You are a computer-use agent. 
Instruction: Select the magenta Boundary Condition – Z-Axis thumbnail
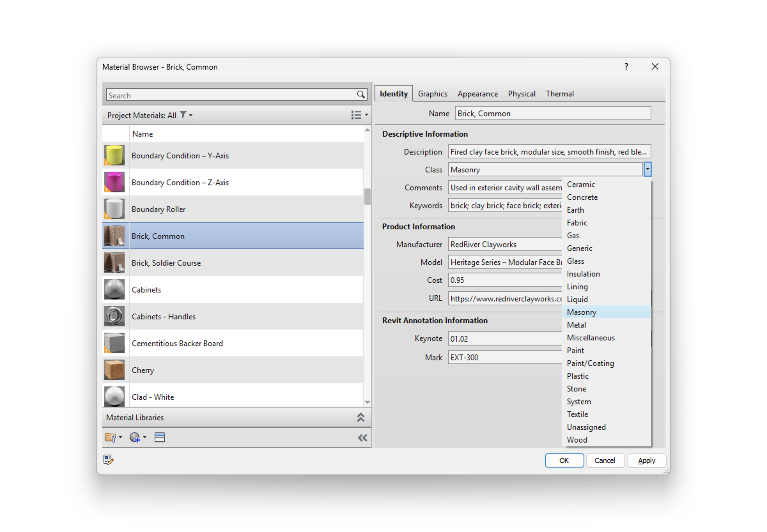coord(114,182)
